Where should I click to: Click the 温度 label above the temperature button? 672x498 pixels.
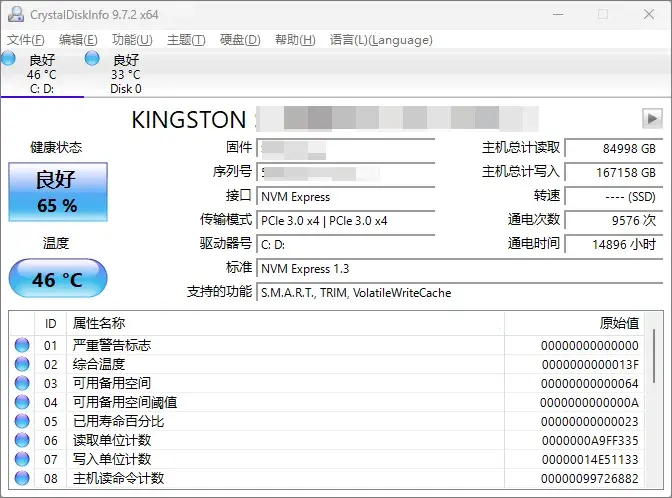tap(56, 243)
